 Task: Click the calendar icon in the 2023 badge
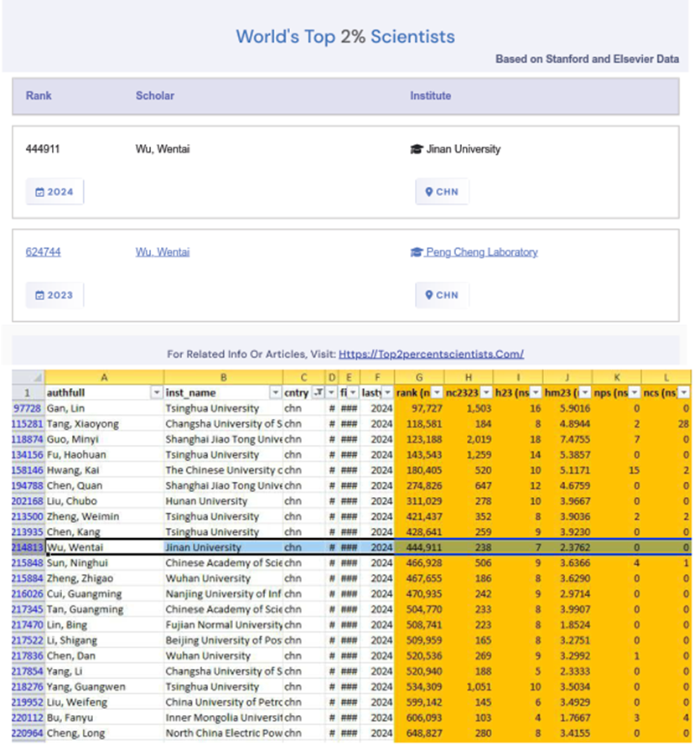39,295
